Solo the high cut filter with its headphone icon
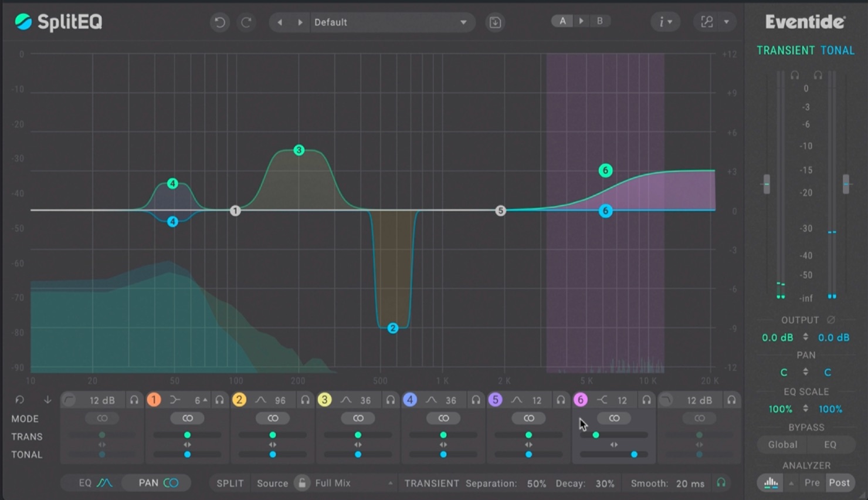 pos(731,400)
